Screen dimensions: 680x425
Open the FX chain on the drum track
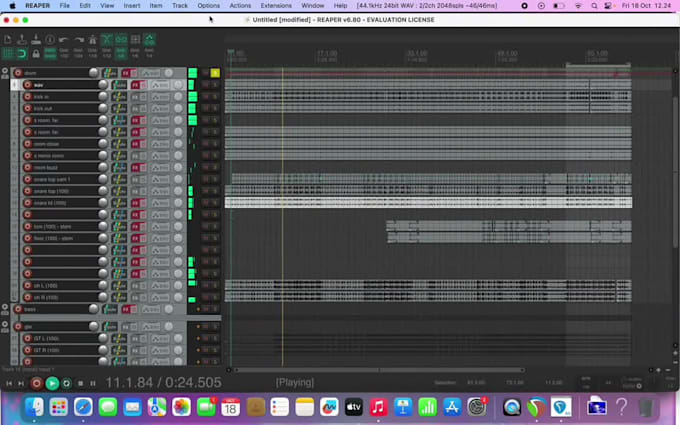coord(126,73)
